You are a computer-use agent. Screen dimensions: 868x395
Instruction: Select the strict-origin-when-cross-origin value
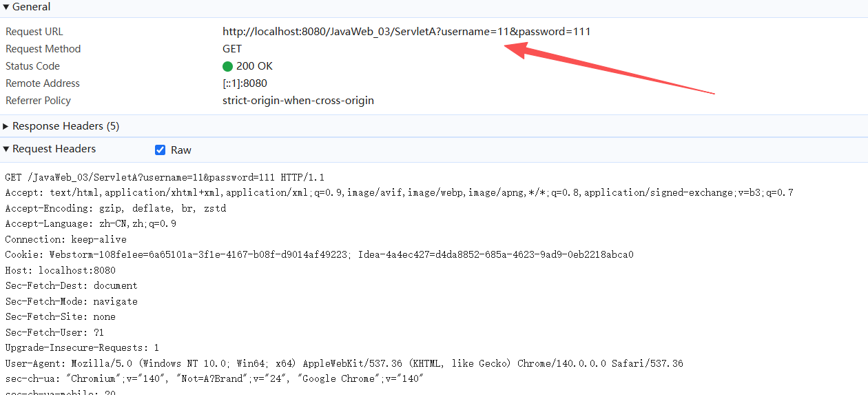tap(298, 101)
